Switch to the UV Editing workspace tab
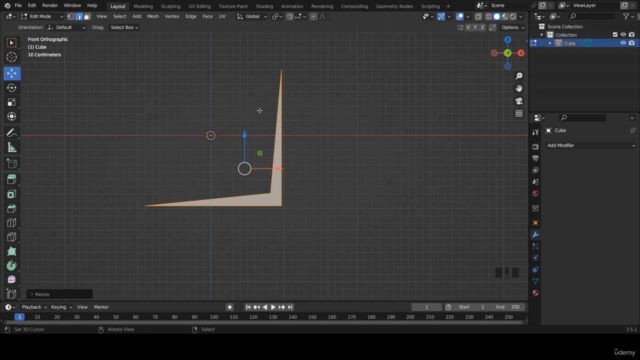The height and width of the screenshot is (360, 640). point(199,6)
